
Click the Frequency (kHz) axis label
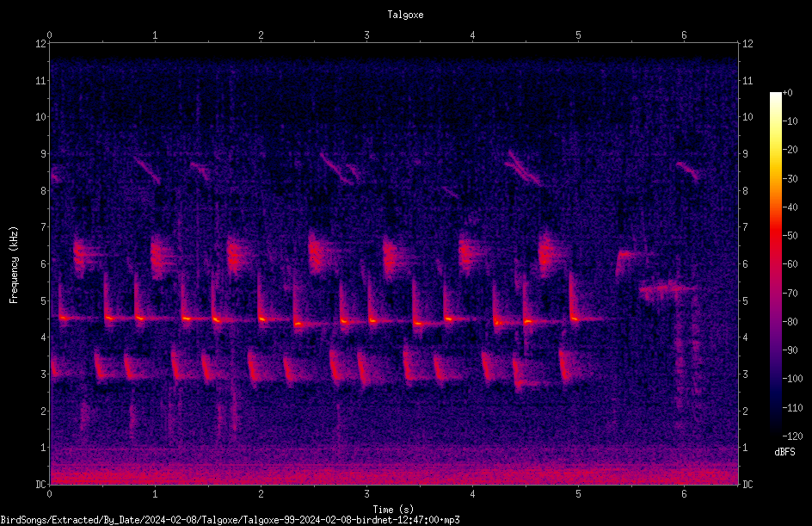(14, 265)
